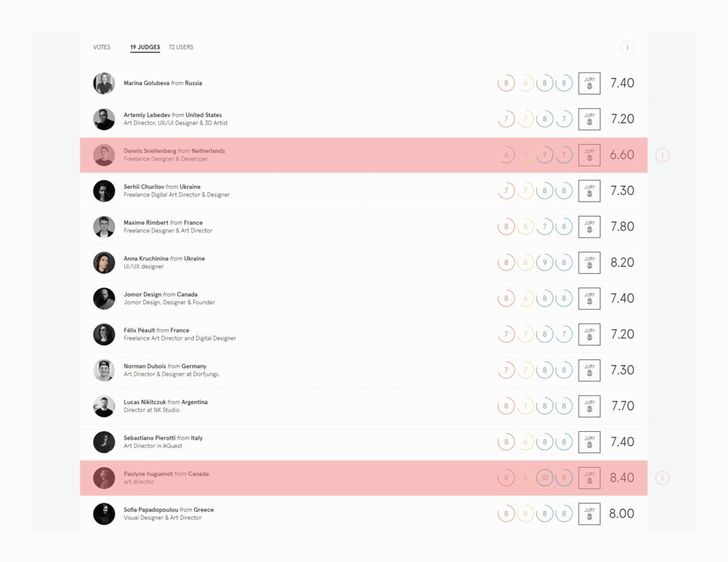Switch to the 72 Users tab
Image resolution: width=728 pixels, height=562 pixels.
181,47
